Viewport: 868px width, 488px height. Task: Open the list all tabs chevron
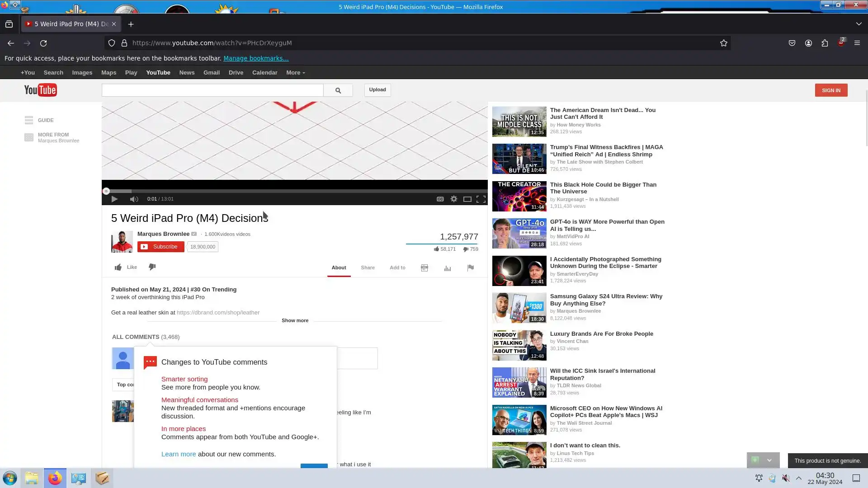click(x=859, y=24)
